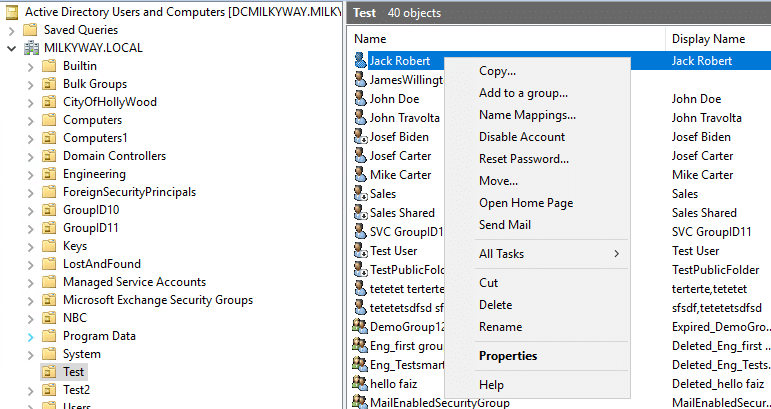Click the Domain Controllers OU icon
The image size is (771, 409).
click(49, 156)
